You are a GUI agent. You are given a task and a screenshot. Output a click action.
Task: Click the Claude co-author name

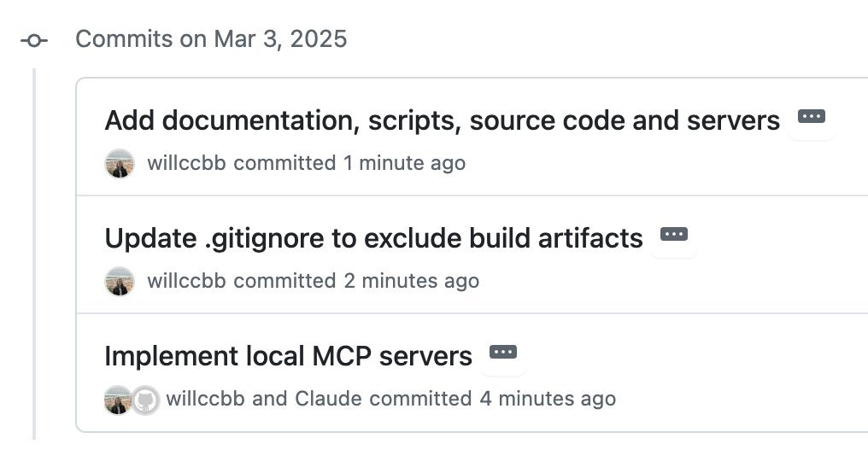coord(328,399)
